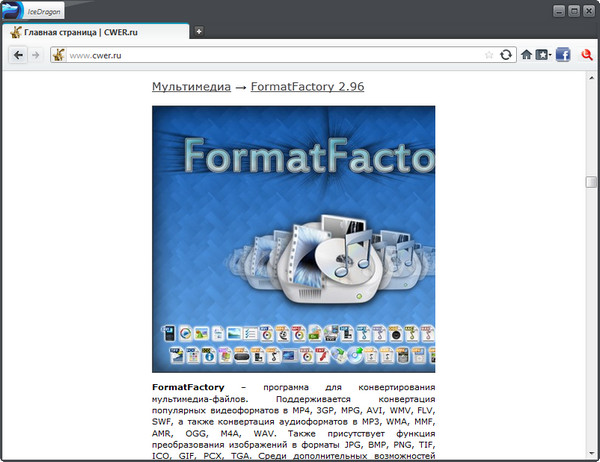The width and height of the screenshot is (600, 462).
Task: Click the scrollbar up arrow
Action: click(591, 75)
